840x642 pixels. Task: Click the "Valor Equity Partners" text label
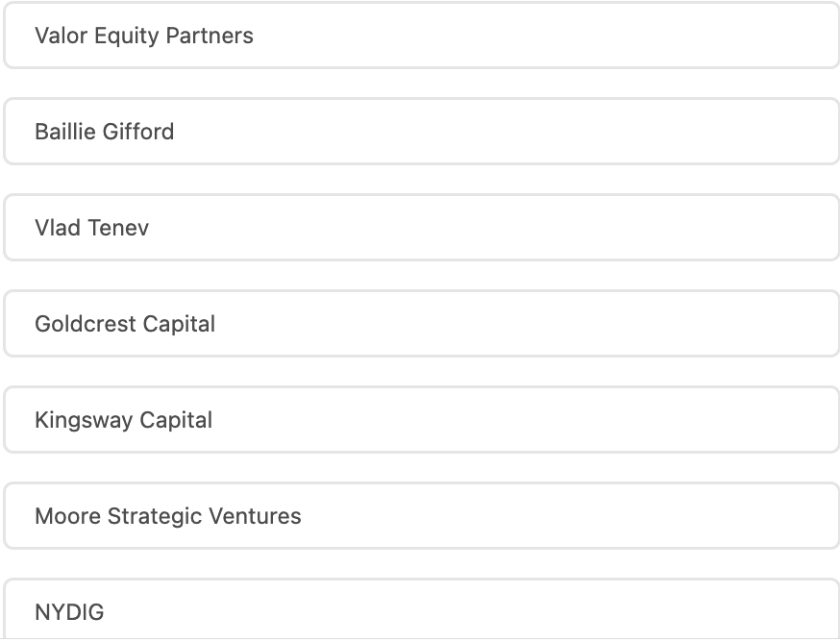144,36
